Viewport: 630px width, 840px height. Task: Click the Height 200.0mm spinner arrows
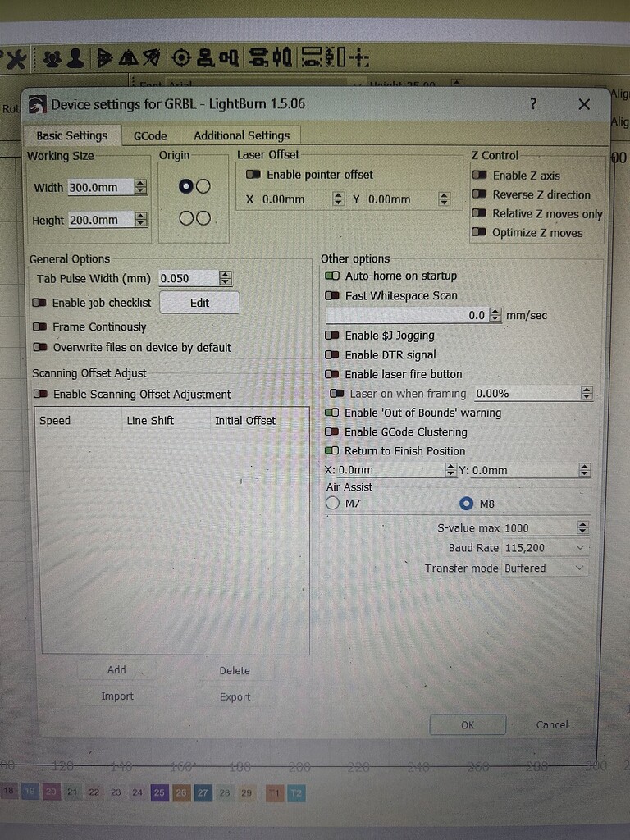pos(140,219)
